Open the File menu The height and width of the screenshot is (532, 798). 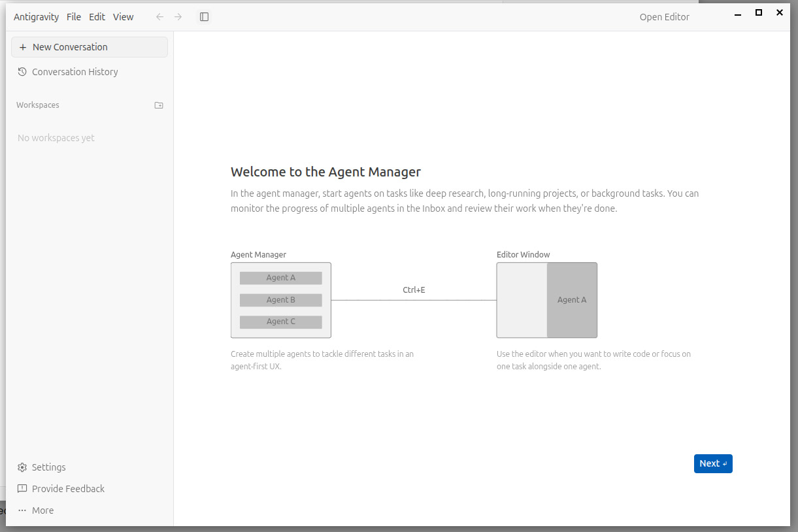[x=74, y=17]
